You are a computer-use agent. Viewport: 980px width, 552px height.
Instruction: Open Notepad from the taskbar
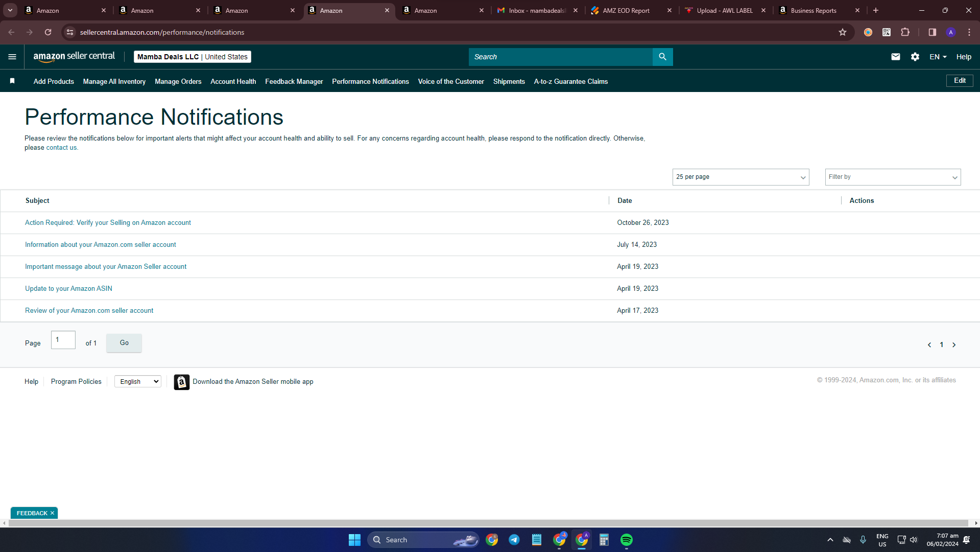pos(537,540)
